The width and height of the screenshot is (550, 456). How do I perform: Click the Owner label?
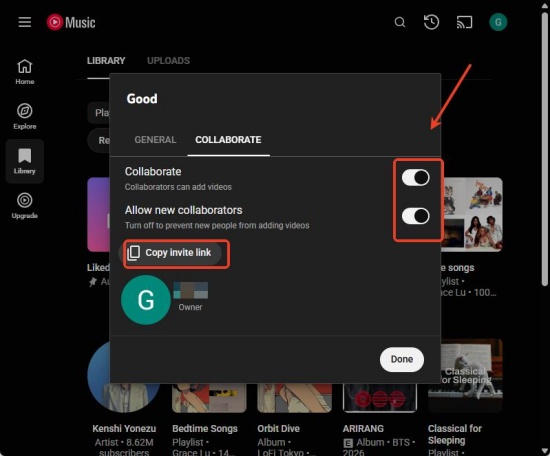click(190, 307)
